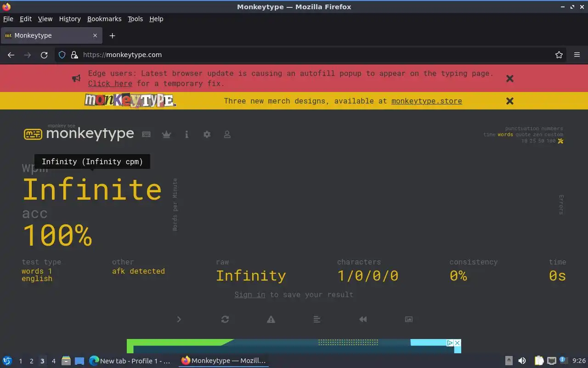Open the network connection tray icon
Viewport: 588px width, 368px height.
[x=552, y=361]
